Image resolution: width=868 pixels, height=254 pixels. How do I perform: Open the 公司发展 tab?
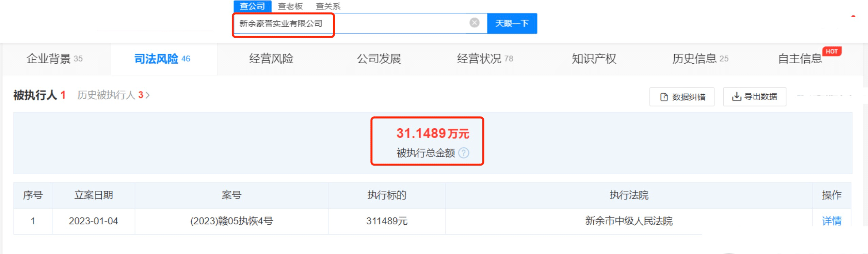click(379, 59)
